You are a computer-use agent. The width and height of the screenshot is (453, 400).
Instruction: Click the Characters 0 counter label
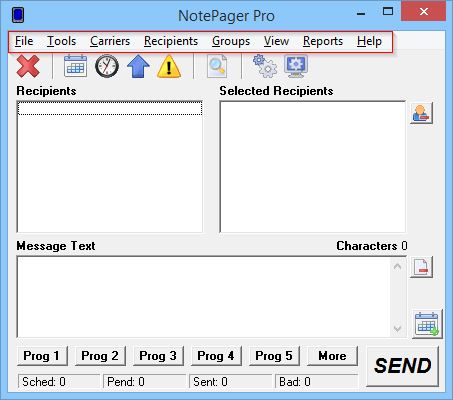372,246
